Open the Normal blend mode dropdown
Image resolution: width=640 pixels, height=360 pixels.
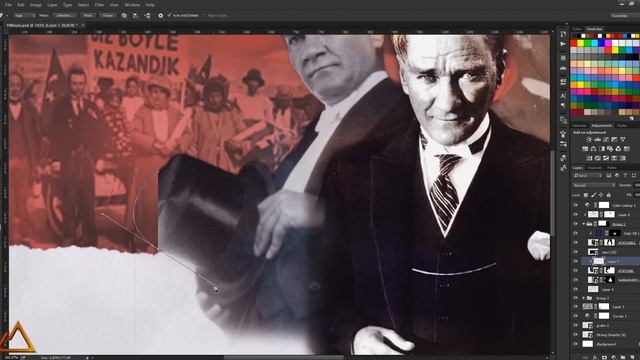(594, 185)
